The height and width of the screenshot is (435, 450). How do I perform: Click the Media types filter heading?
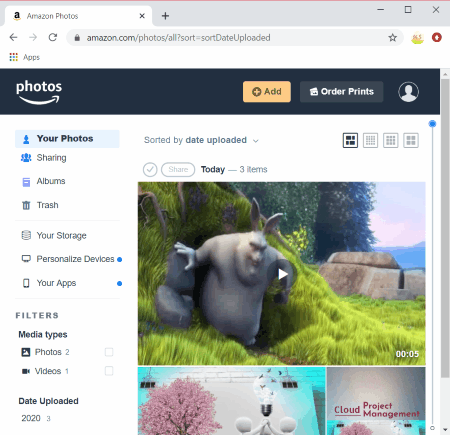point(43,335)
